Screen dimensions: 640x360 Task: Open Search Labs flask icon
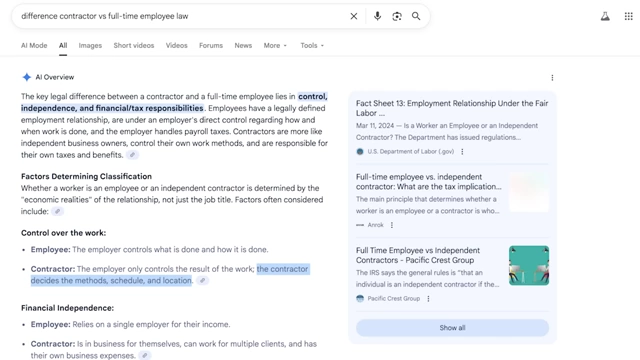(x=605, y=16)
